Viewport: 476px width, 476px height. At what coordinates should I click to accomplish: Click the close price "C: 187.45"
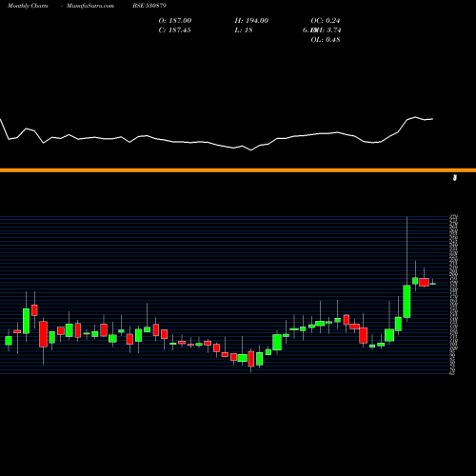[174, 30]
